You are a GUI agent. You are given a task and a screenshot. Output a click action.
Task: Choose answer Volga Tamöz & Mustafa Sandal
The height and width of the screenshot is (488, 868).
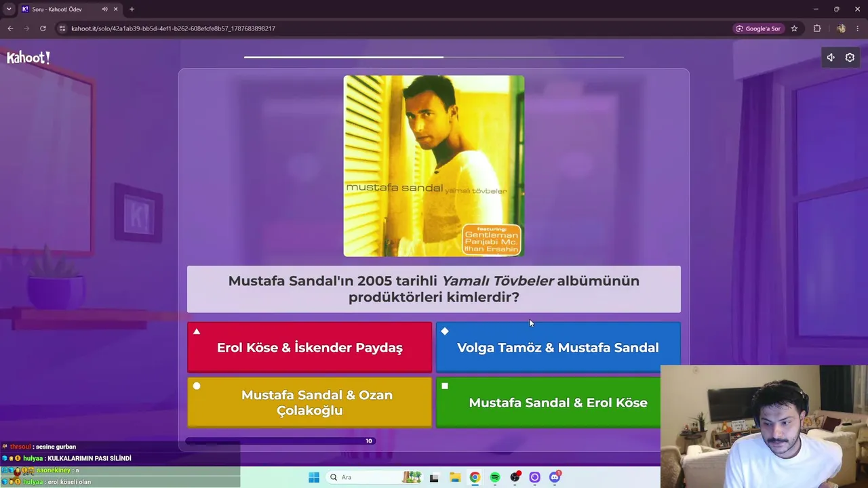(557, 347)
